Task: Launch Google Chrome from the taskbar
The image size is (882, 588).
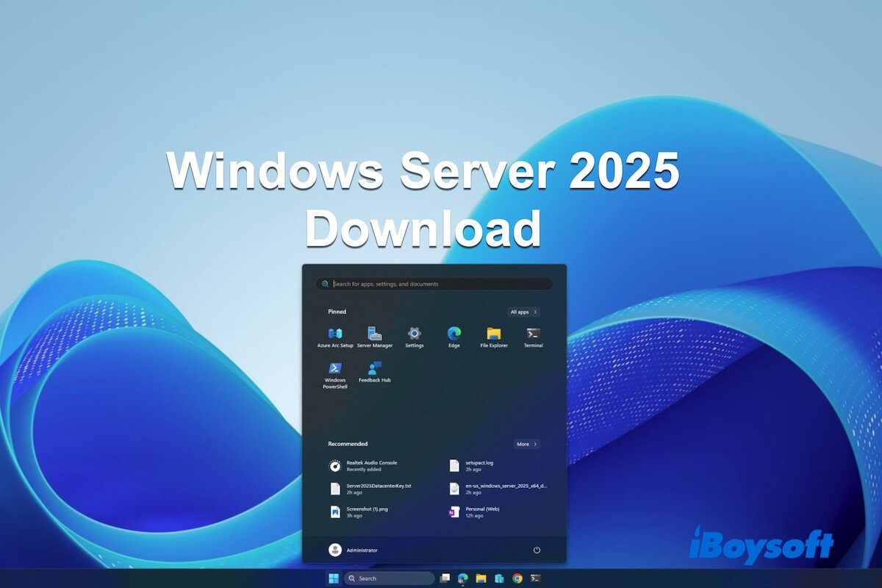Action: click(x=517, y=578)
